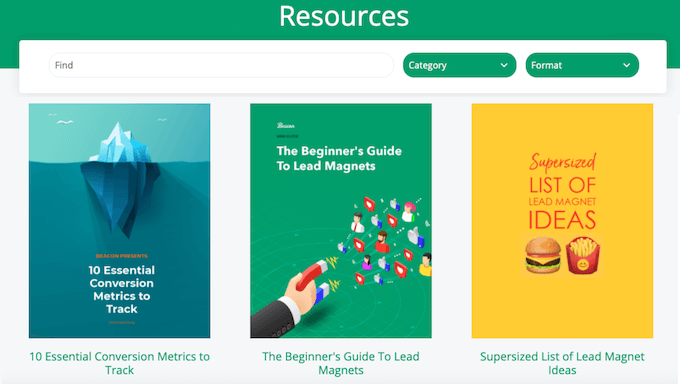Open the yellow Supersized List cover thumbnail
680x384 pixels.
tap(562, 220)
